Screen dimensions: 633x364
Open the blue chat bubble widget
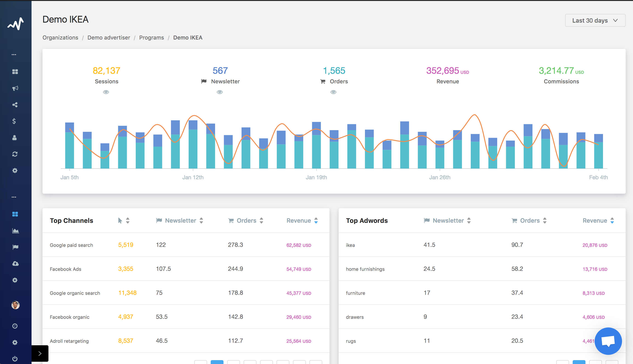[608, 341]
